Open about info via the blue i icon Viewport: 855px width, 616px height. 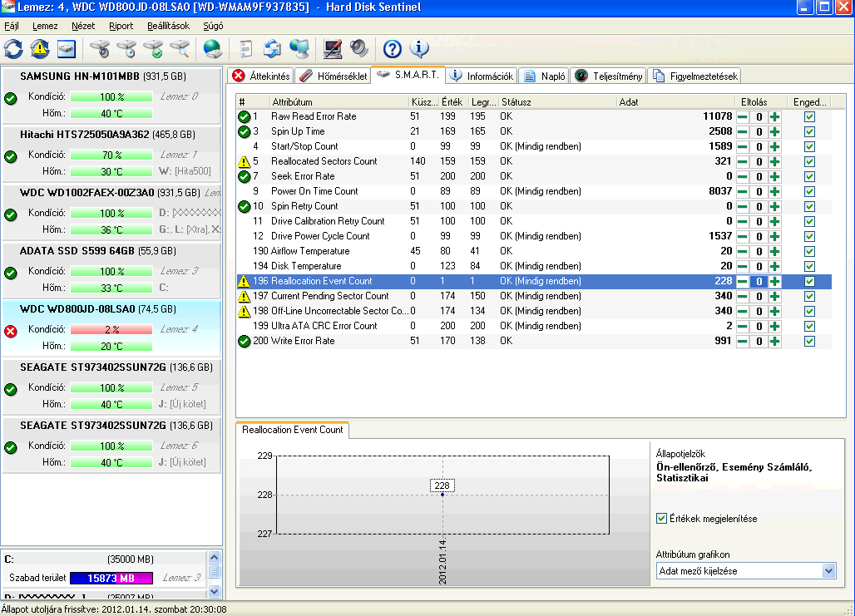(419, 49)
